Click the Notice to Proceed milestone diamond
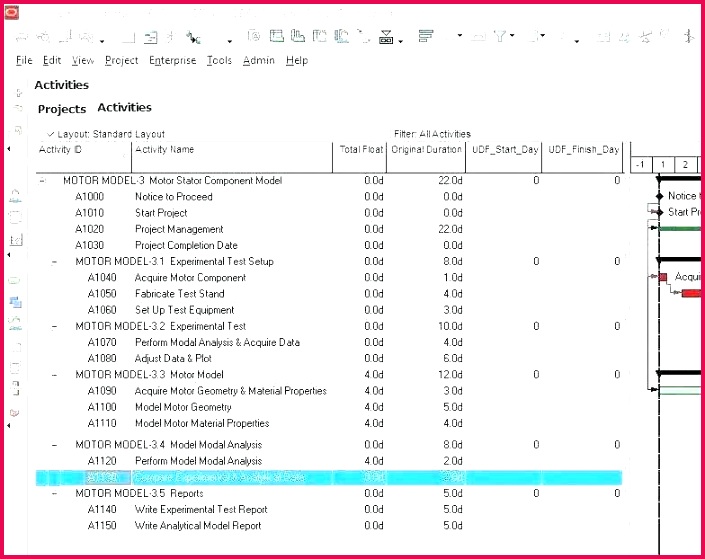705x559 pixels. point(660,196)
